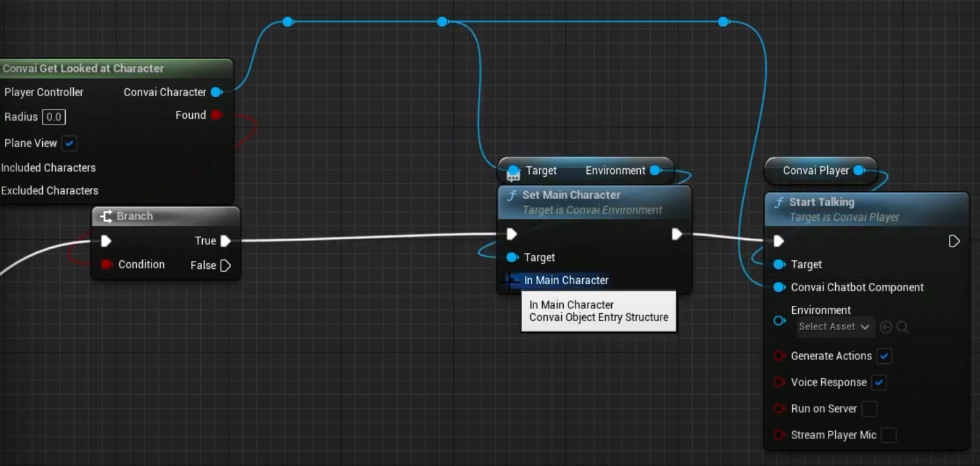
Task: Open the Select Asset dropdown
Action: pyautogui.click(x=834, y=327)
